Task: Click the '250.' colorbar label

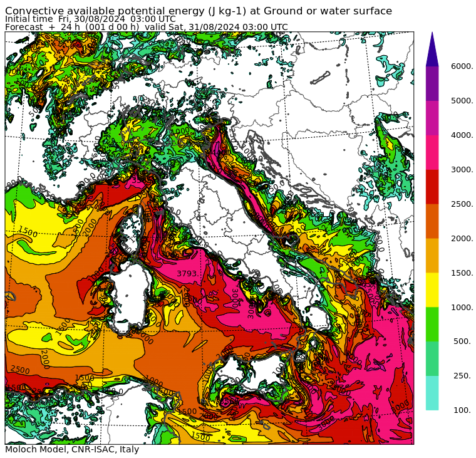Action: tap(463, 376)
